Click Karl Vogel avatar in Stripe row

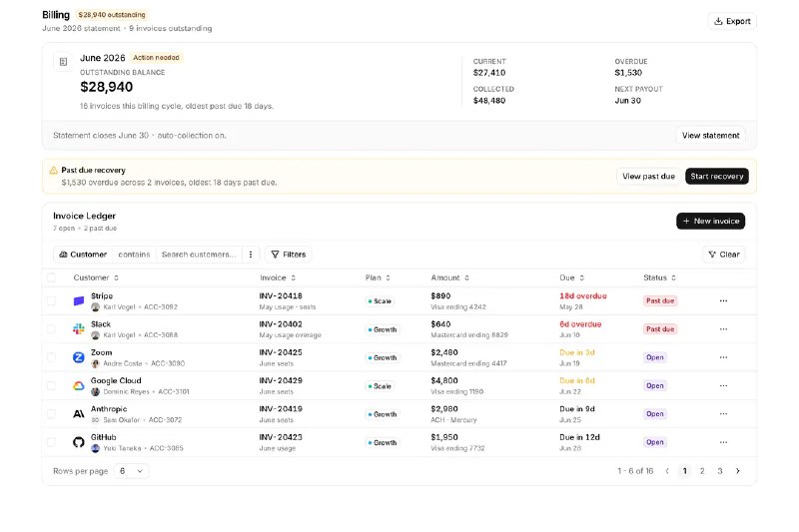95,307
